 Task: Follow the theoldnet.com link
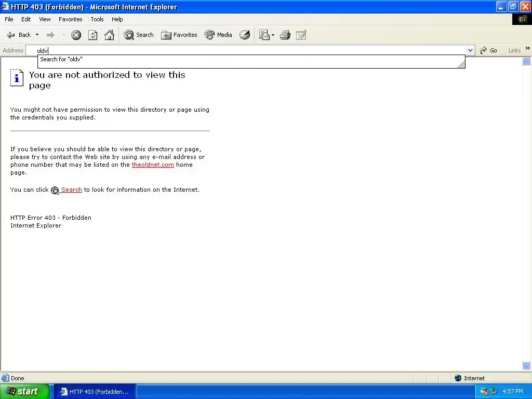[x=153, y=165]
